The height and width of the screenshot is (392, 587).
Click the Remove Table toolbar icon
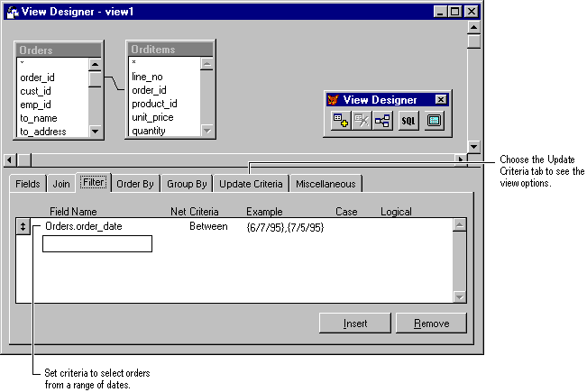362,122
